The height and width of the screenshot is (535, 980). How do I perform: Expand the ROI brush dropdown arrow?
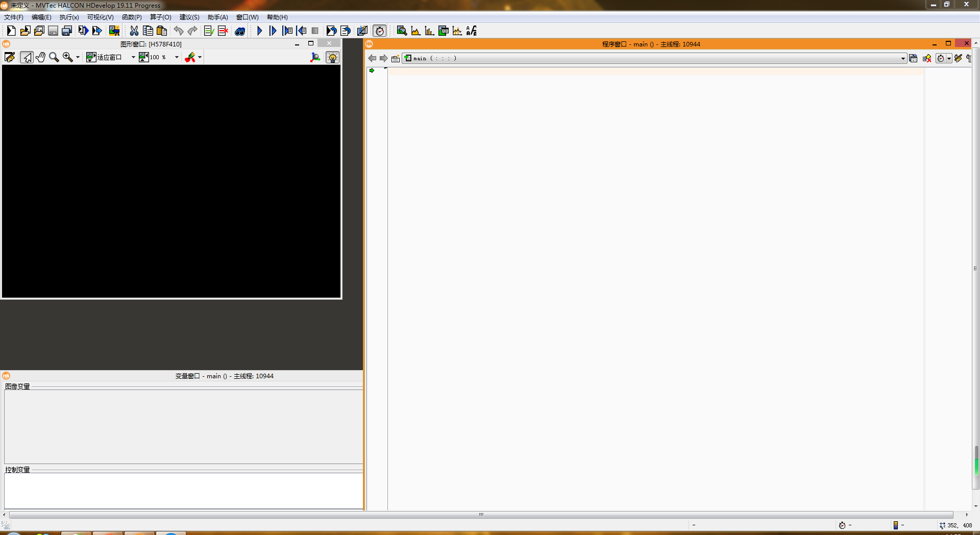200,57
